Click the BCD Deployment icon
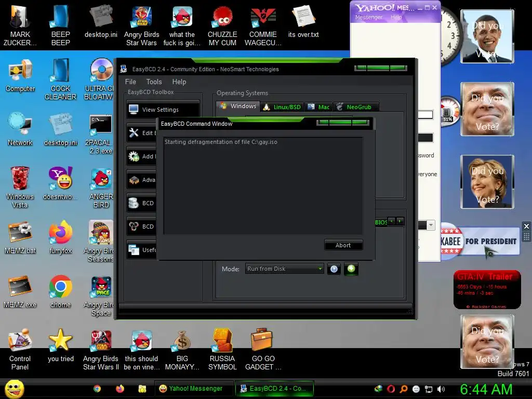The height and width of the screenshot is (399, 532). point(134,227)
